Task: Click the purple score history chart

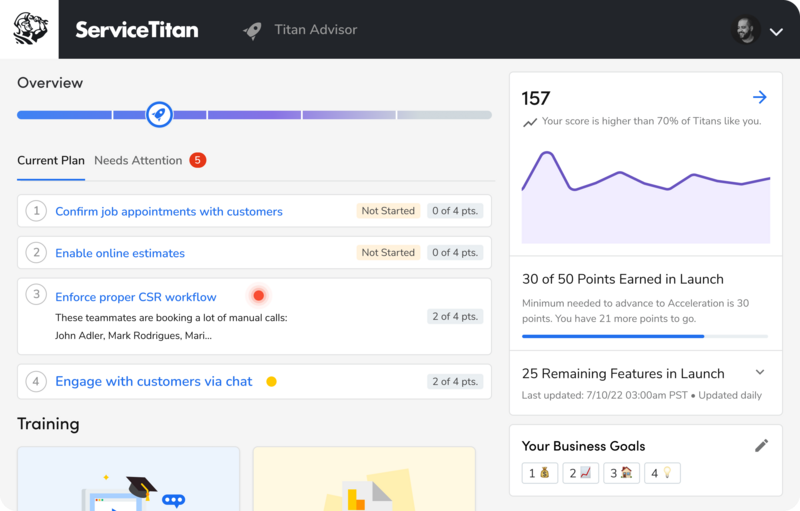Action: pyautogui.click(x=646, y=197)
